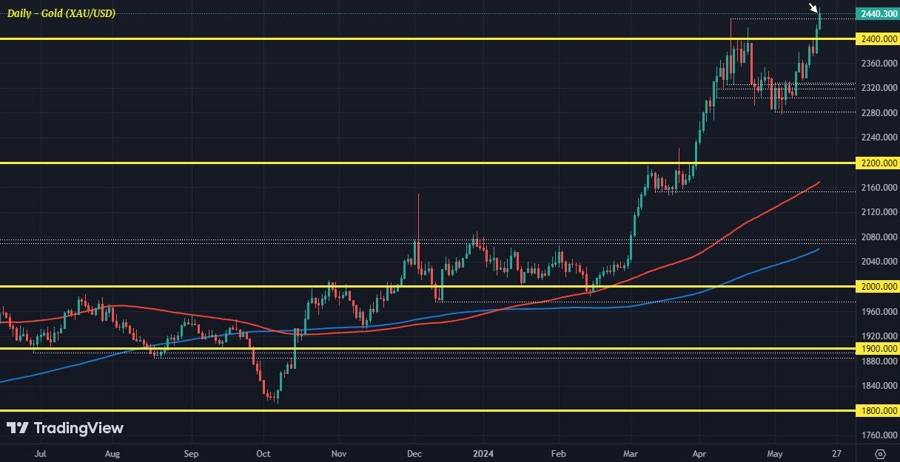
Task: Click the Dec label on time axis
Action: point(414,453)
